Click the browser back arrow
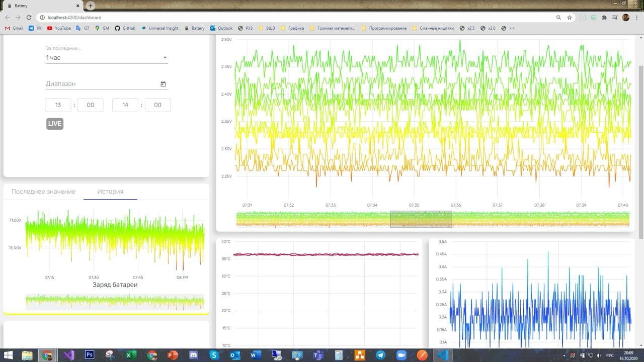Screen dimensions: 644x362 tap(8, 17)
